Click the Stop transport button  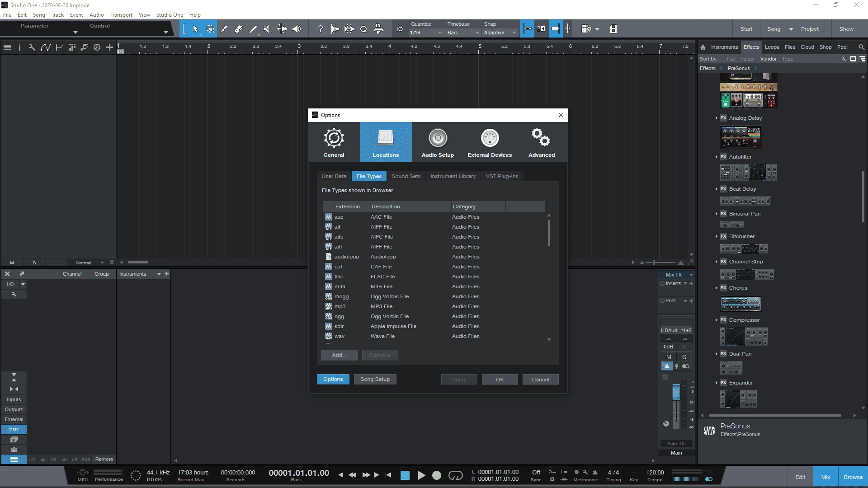(405, 475)
